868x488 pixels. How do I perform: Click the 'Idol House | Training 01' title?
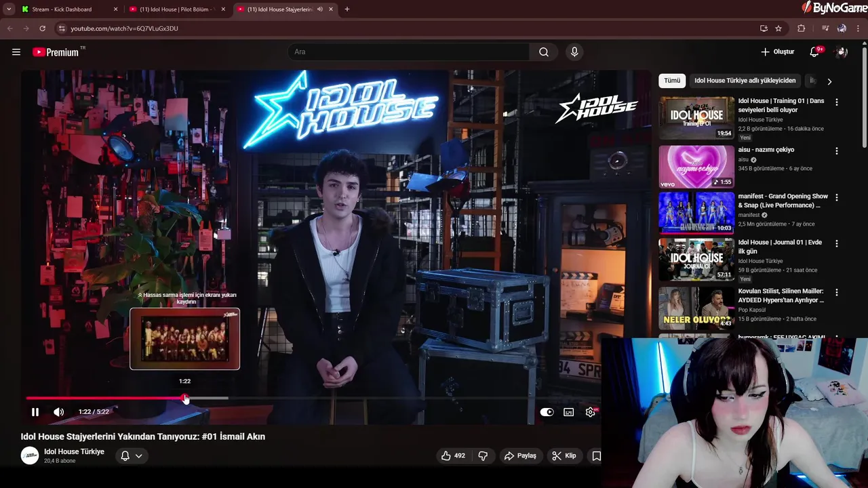tap(781, 105)
